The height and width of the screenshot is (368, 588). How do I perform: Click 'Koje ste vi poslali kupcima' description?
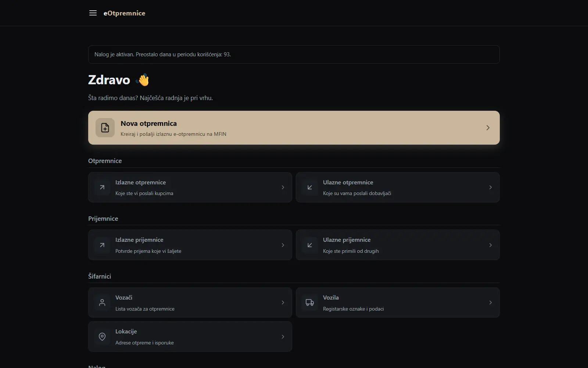[x=144, y=193]
